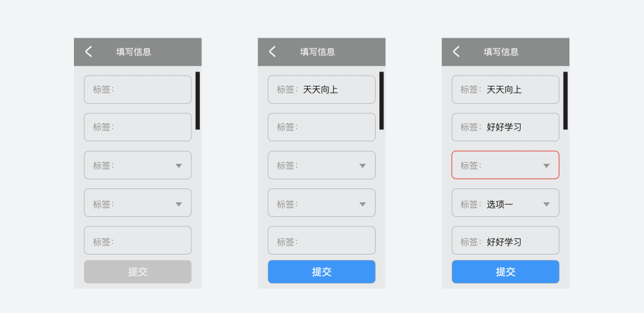Tap back arrow on the middle phone screen
The width and height of the screenshot is (644, 313).
coord(273,52)
